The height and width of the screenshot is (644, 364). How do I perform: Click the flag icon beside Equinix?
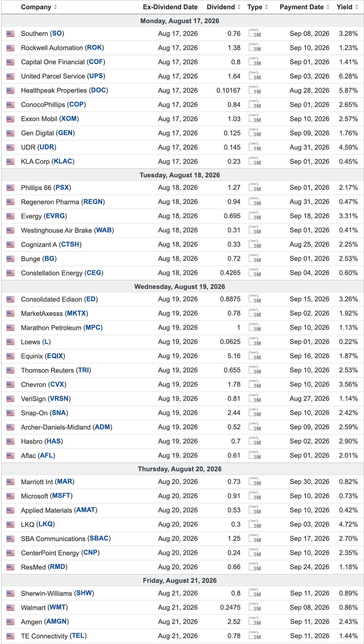click(11, 356)
